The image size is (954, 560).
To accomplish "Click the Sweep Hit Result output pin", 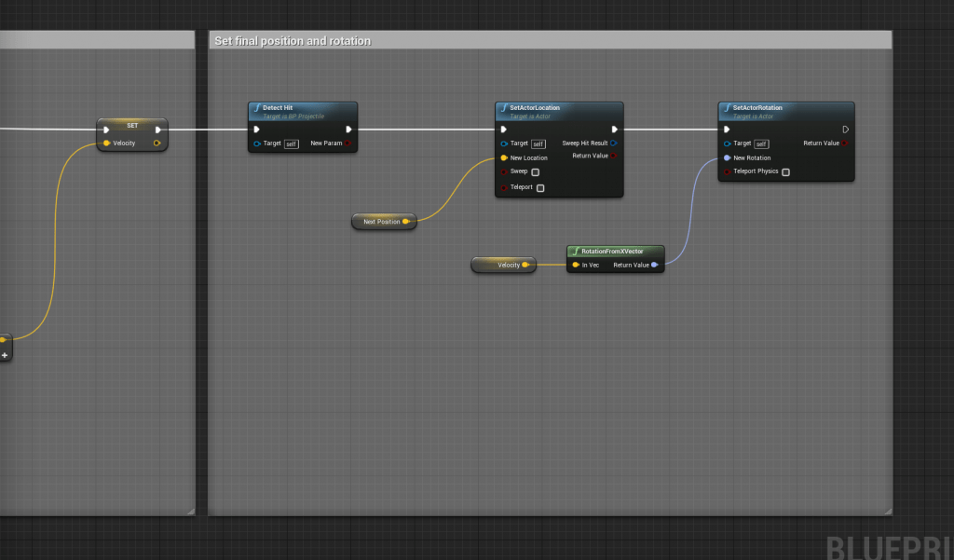I will pos(613,143).
